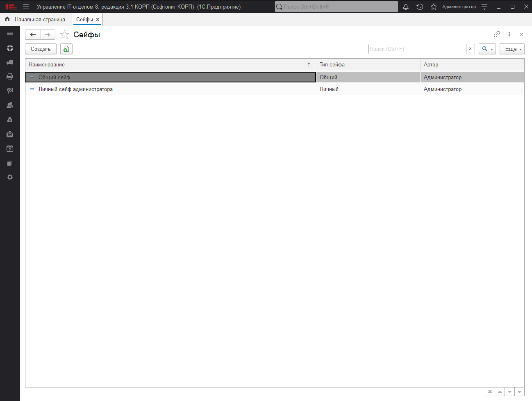Open the printer section in sidebar
532x401 pixels.
click(10, 77)
